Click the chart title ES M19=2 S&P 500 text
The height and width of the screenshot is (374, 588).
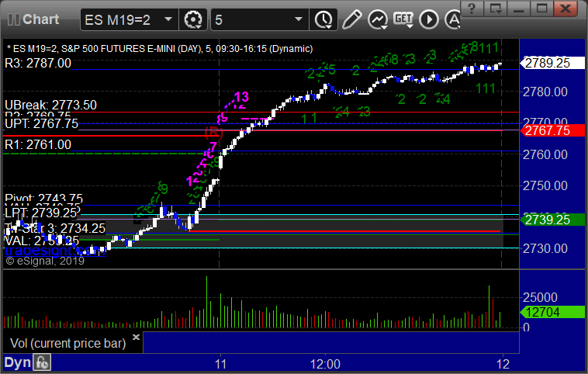tap(160, 49)
